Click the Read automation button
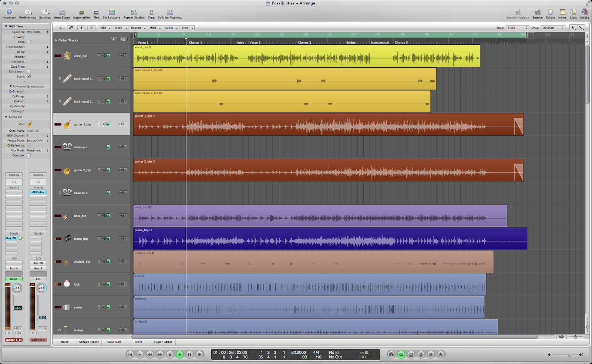This screenshot has height=364, width=592. [x=14, y=279]
